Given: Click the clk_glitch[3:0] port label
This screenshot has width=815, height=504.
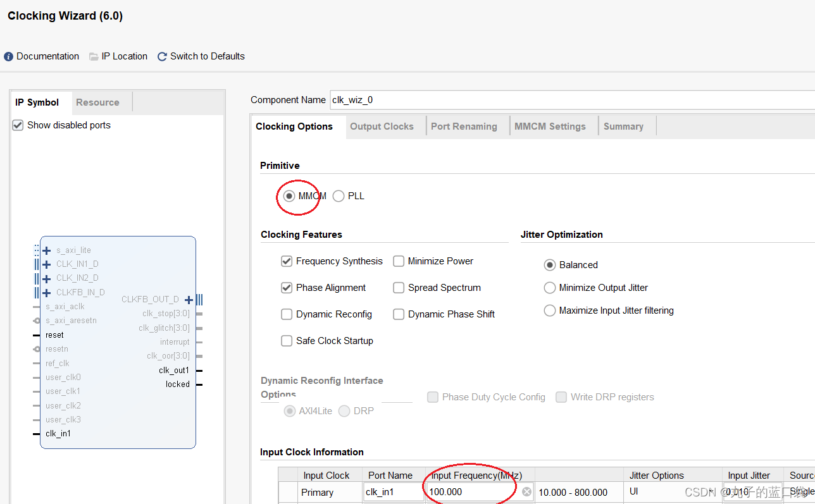Looking at the screenshot, I should click(x=164, y=328).
